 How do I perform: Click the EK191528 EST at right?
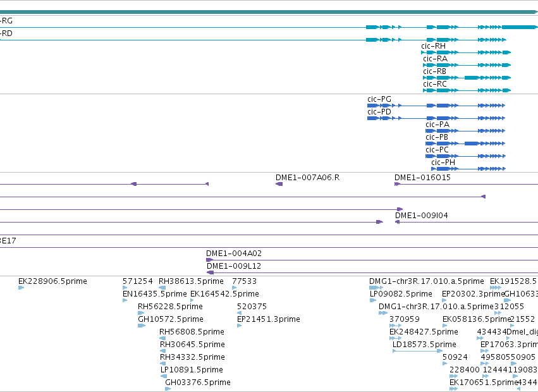pos(496,288)
